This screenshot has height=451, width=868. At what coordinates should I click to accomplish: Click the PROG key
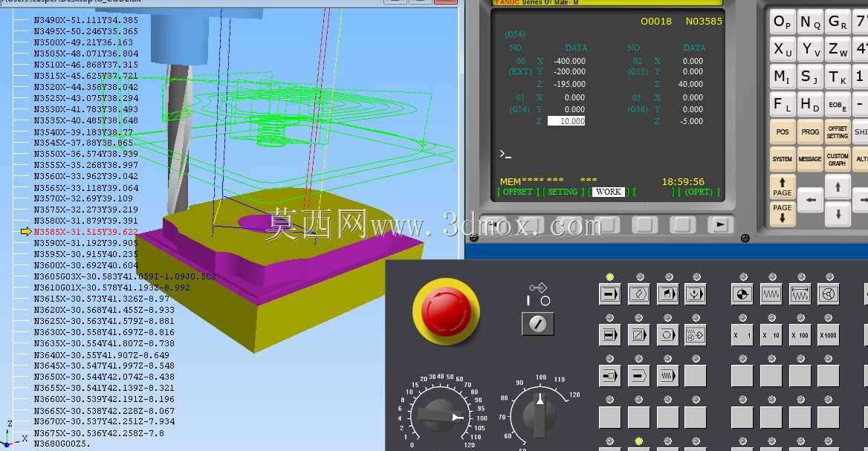coord(810,132)
